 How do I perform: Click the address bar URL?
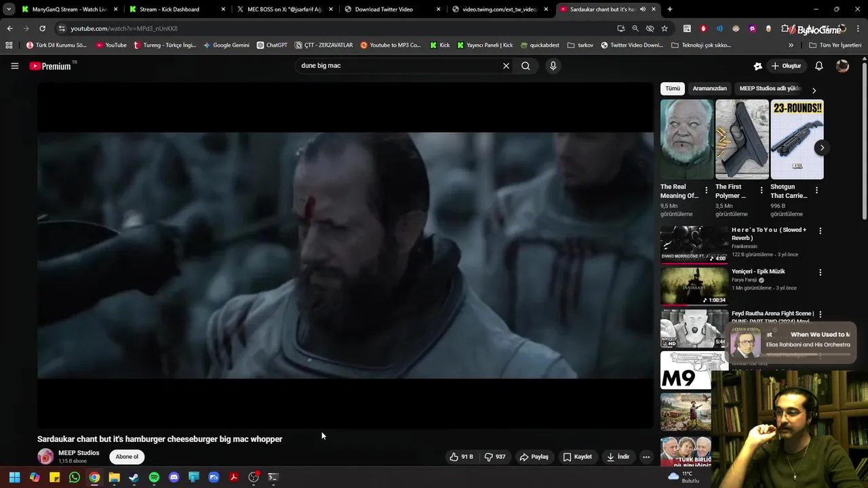[124, 28]
